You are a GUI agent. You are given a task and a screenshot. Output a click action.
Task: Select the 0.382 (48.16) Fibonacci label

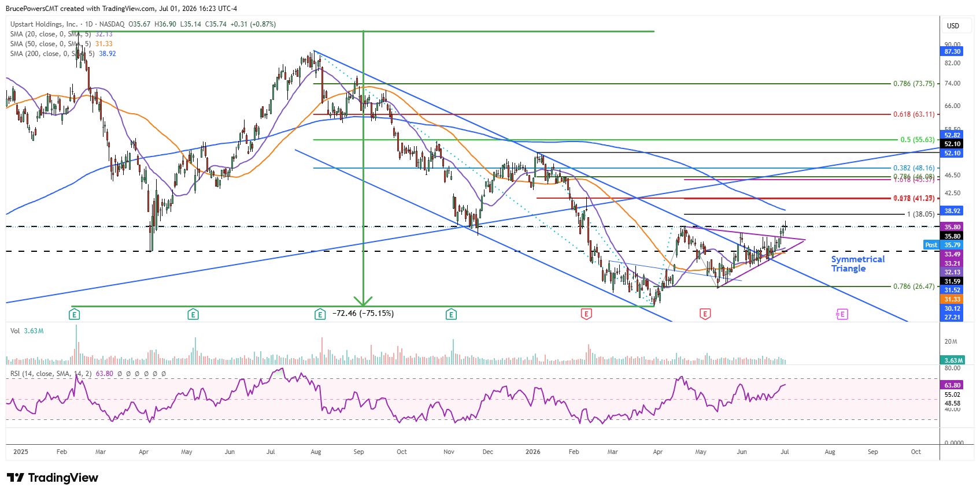click(x=914, y=168)
